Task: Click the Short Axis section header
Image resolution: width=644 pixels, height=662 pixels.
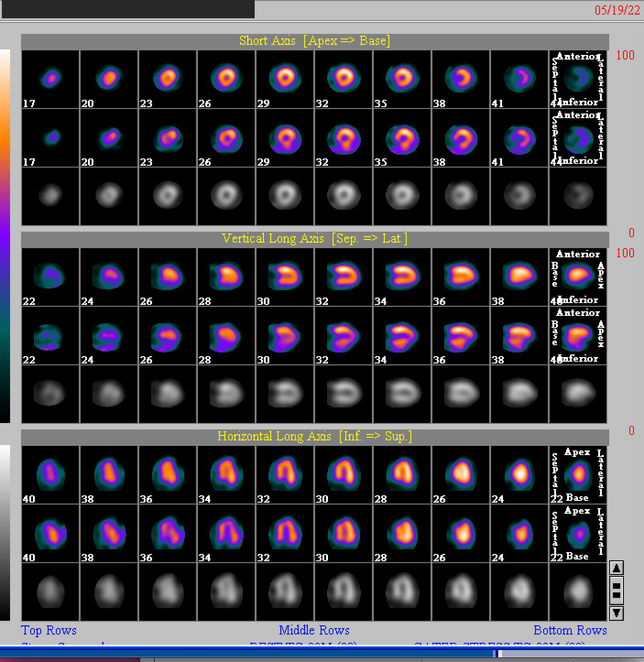Action: tap(315, 41)
